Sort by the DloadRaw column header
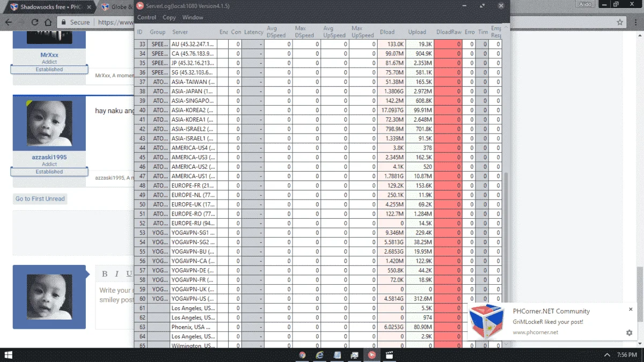The image size is (644, 362). click(x=448, y=32)
